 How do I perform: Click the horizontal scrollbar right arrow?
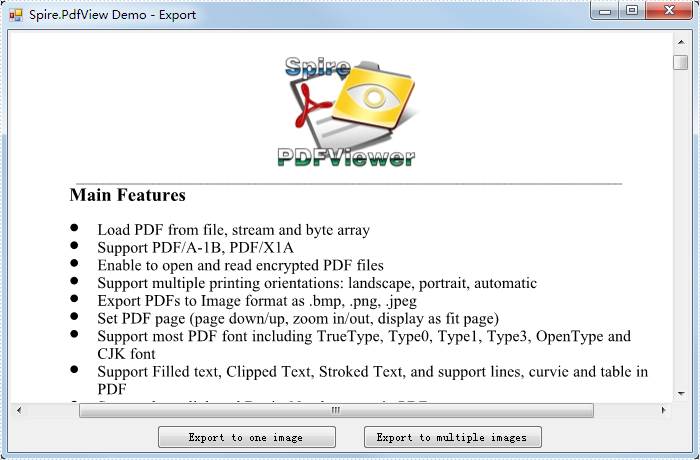[x=664, y=410]
